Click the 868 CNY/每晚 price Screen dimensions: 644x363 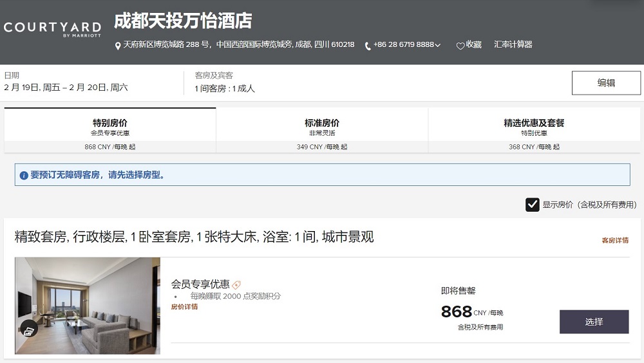coord(472,312)
